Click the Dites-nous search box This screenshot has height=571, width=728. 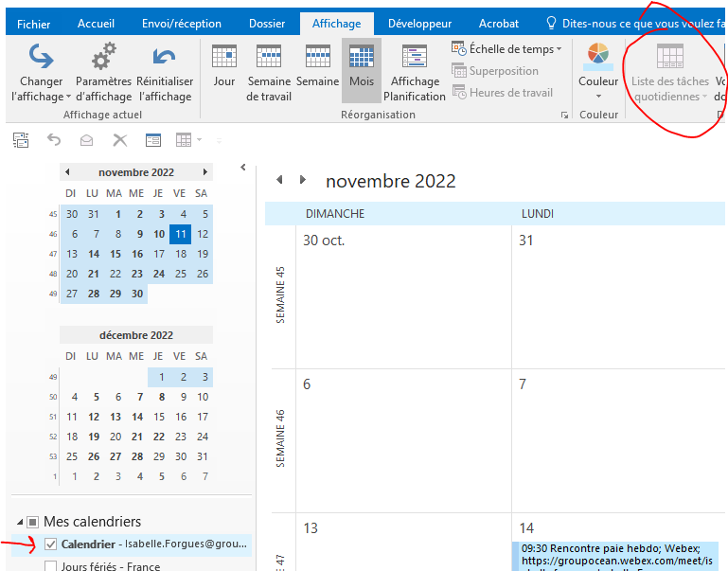(636, 24)
